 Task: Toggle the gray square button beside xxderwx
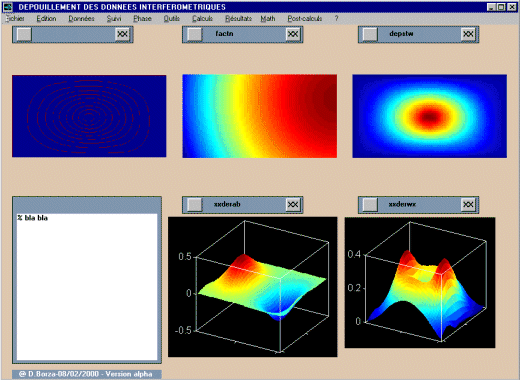click(370, 204)
